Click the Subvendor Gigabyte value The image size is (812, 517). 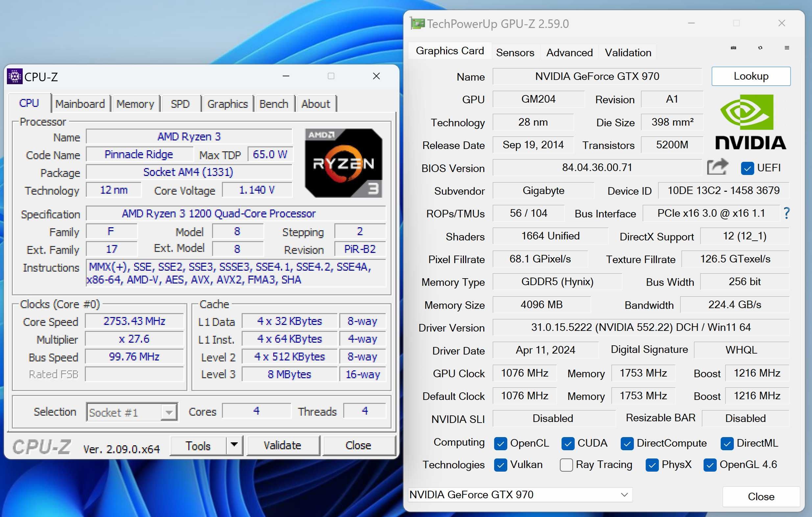pyautogui.click(x=543, y=190)
